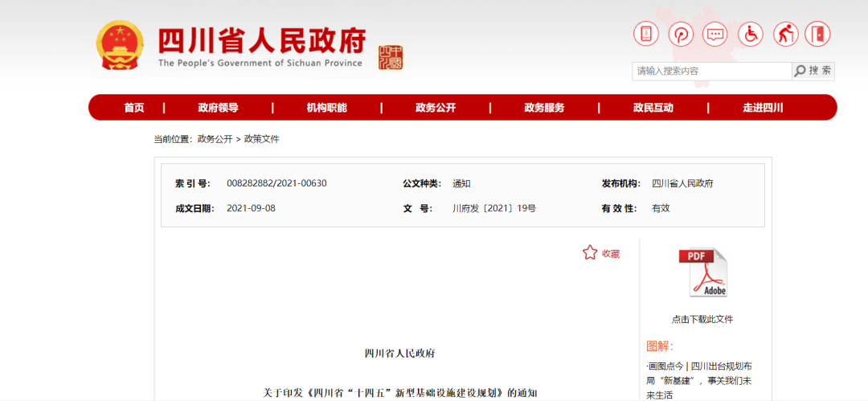Open the 政务公开 navigation menu
The height and width of the screenshot is (401, 868).
(x=436, y=108)
